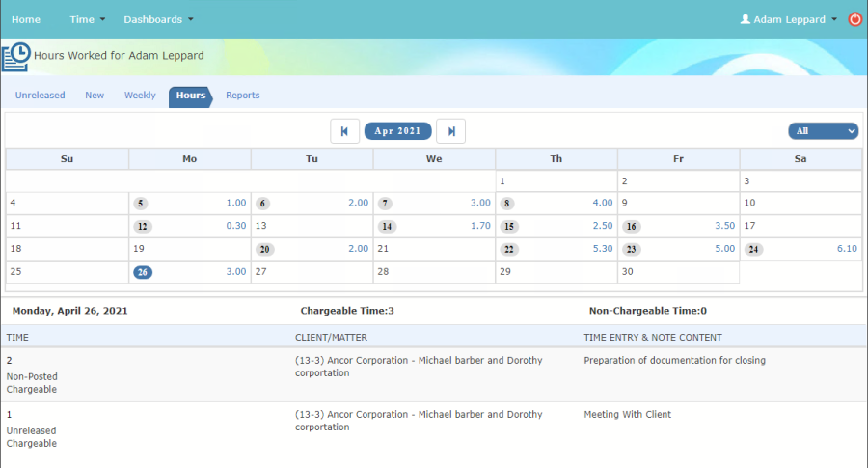Viewport: 868px width, 468px height.
Task: Select day 5 badge in calendar
Action: pyautogui.click(x=141, y=204)
